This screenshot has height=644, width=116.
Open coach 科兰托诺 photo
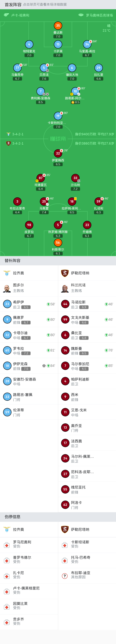pyautogui.click(x=65, y=288)
